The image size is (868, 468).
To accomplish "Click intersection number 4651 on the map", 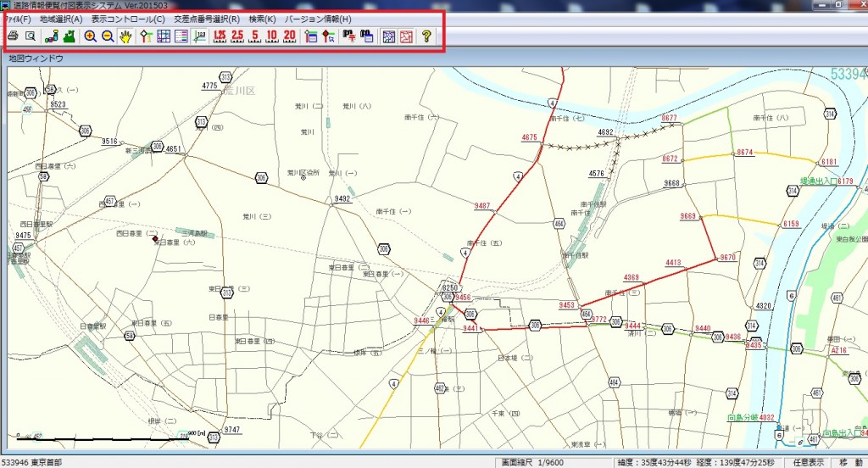I will click(173, 149).
